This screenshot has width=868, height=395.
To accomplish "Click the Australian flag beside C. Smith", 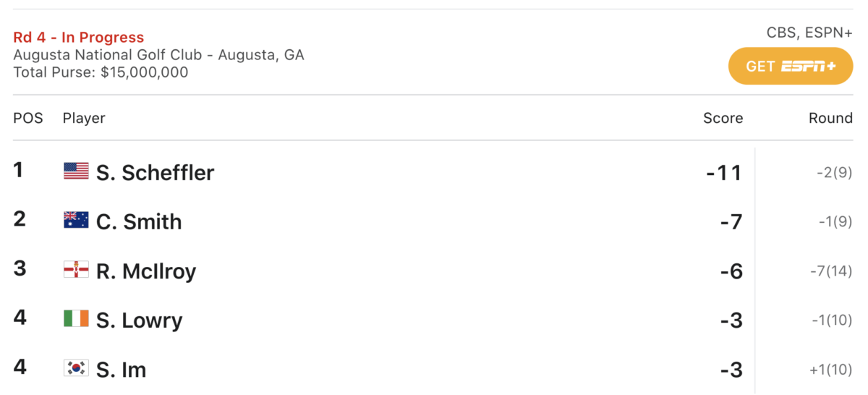I will pyautogui.click(x=76, y=221).
